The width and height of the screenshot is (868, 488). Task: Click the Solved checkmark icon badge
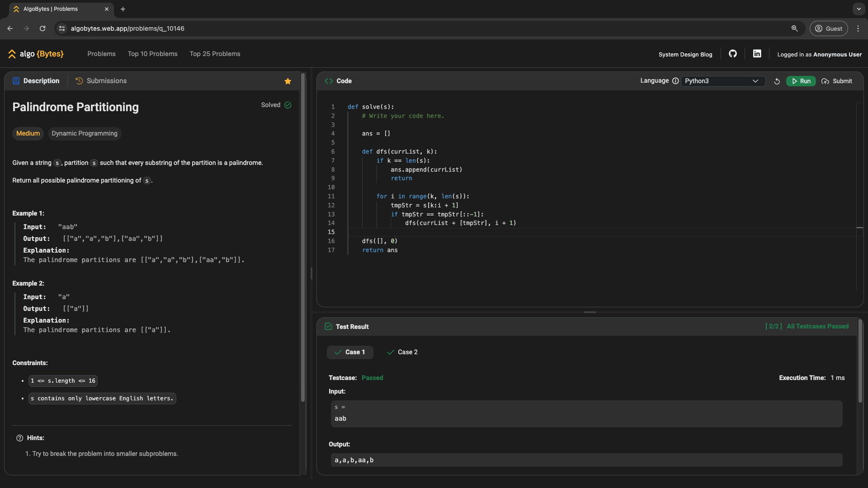tap(288, 104)
